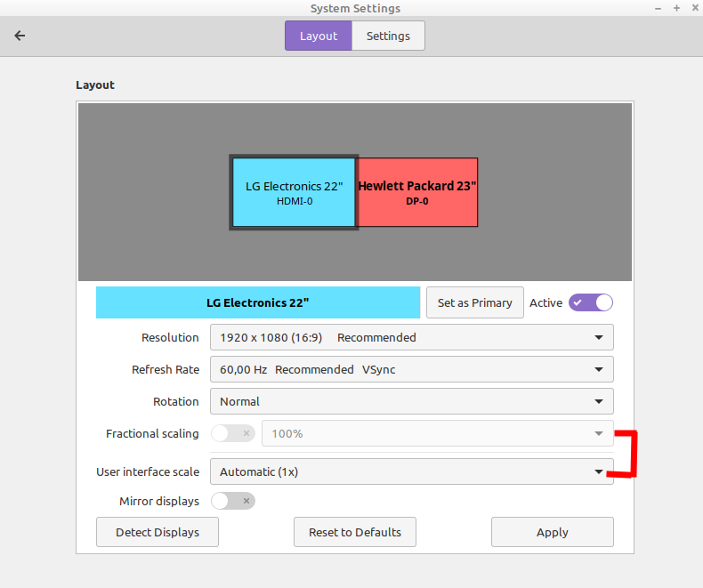Go back with the arrow icon

pyautogui.click(x=20, y=36)
